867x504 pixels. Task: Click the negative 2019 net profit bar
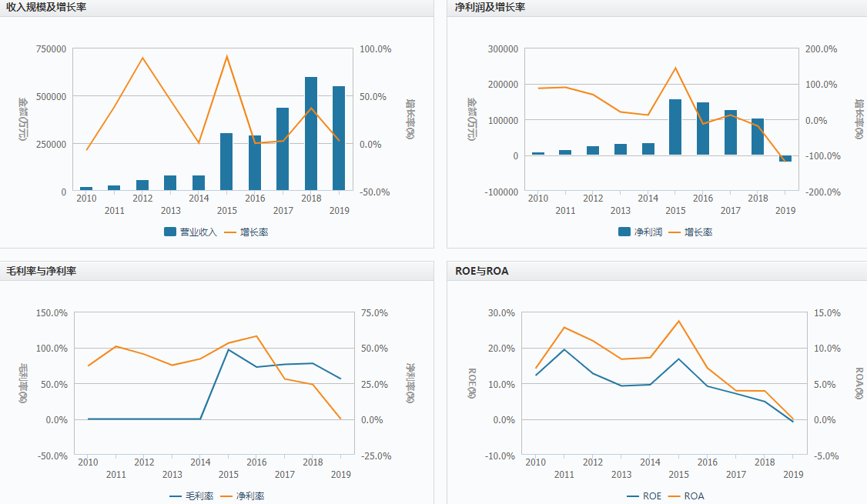[785, 159]
